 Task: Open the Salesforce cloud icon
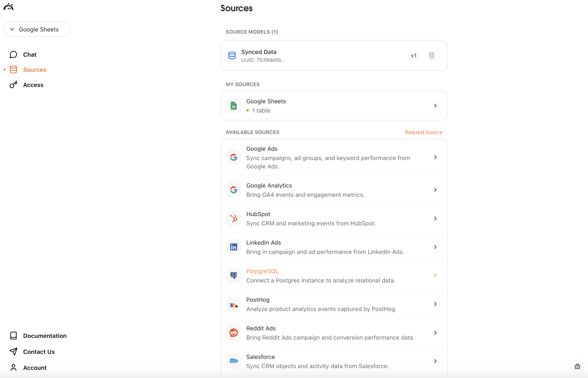(x=233, y=361)
